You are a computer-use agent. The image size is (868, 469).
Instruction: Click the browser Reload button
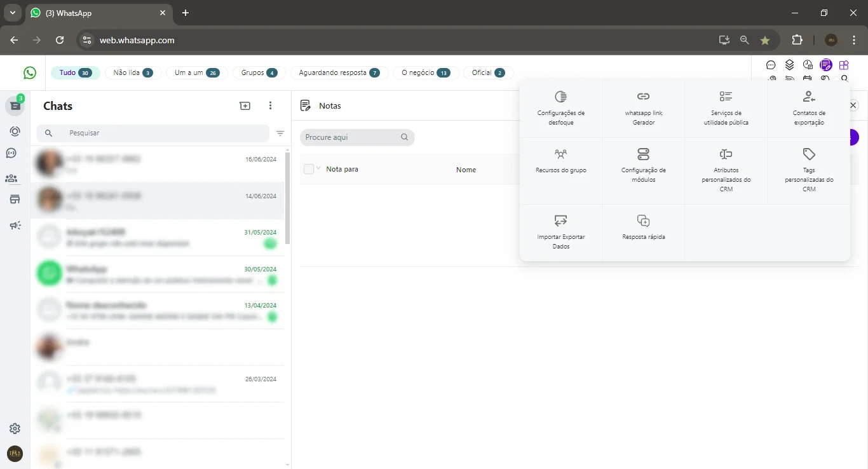coord(60,40)
